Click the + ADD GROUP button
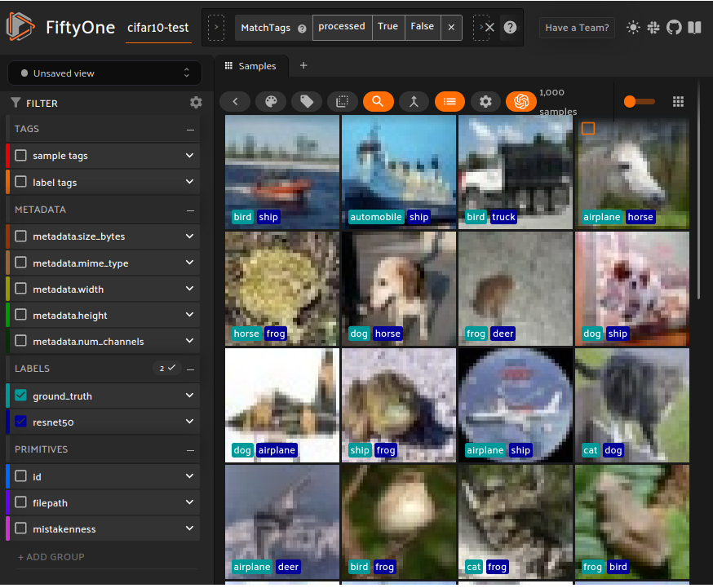 [x=51, y=557]
